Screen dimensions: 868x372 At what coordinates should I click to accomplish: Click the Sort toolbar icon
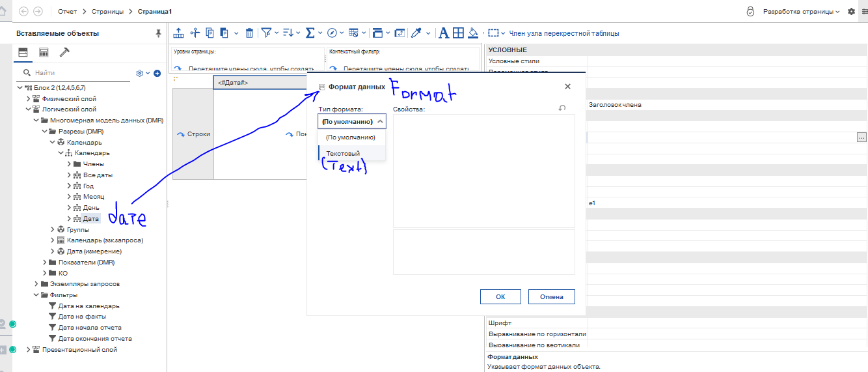tap(288, 33)
